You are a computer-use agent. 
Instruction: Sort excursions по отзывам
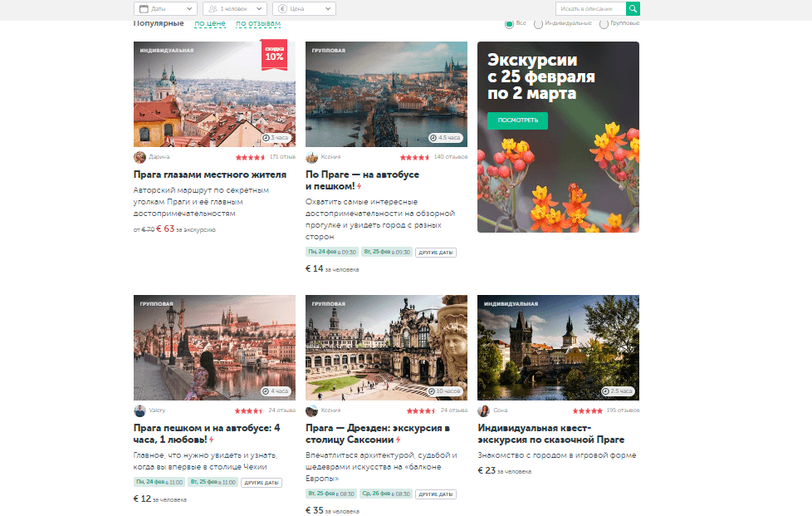coord(257,24)
